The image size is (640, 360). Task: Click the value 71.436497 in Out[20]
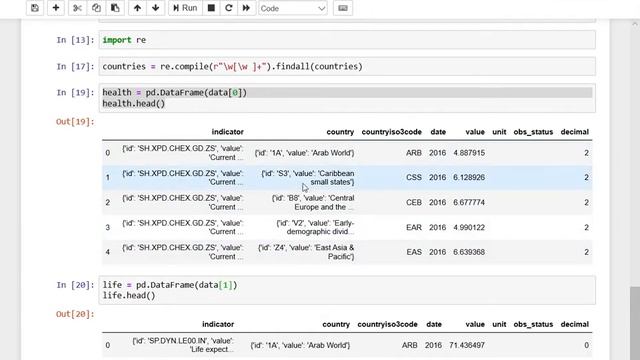[x=467, y=345]
